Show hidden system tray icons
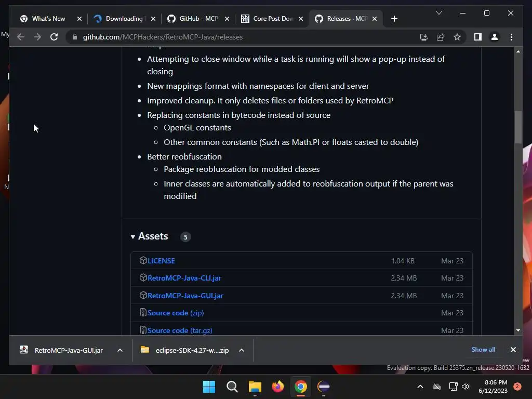The image size is (532, 399). (420, 387)
